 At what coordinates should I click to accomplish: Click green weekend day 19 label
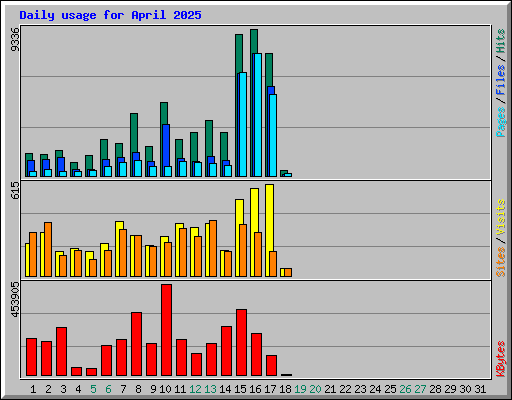(x=300, y=389)
